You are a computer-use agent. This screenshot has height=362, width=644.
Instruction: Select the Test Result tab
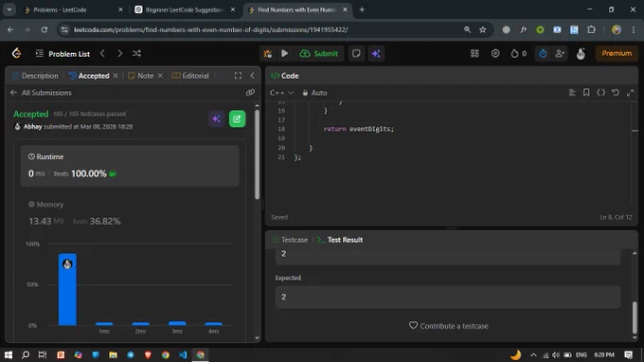point(340,240)
